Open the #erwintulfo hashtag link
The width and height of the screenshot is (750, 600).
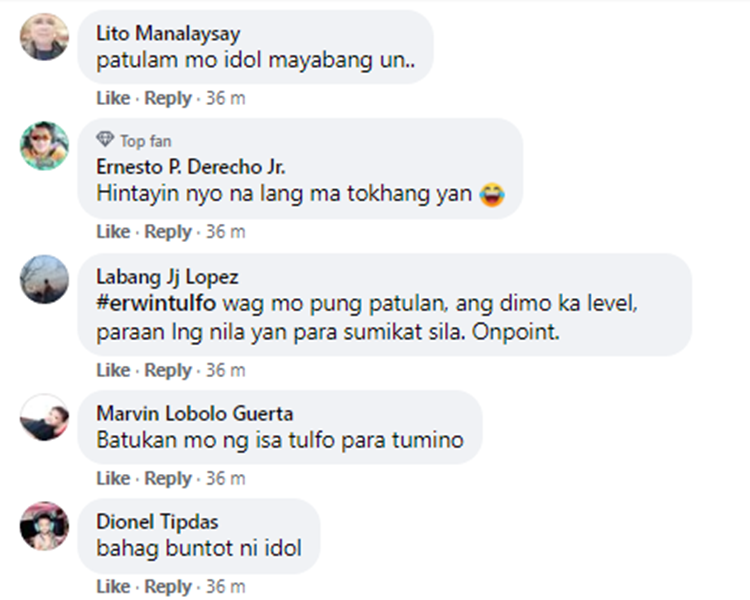[x=156, y=303]
